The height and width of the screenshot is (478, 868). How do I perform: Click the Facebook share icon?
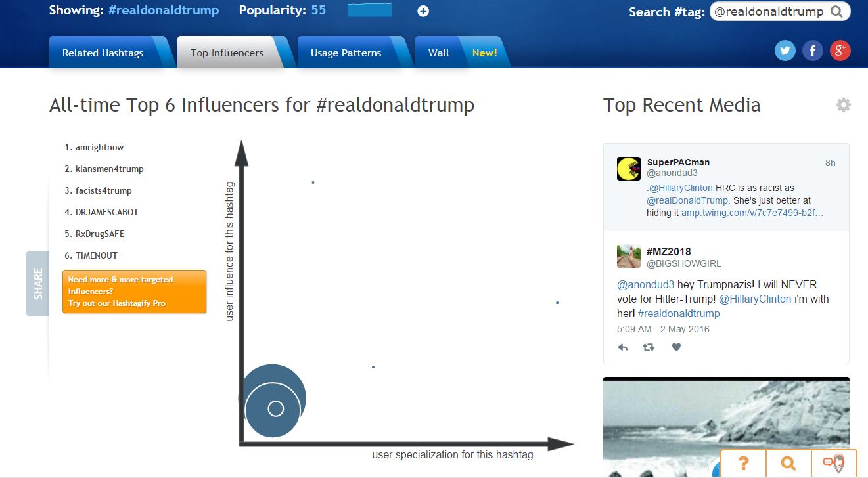812,51
